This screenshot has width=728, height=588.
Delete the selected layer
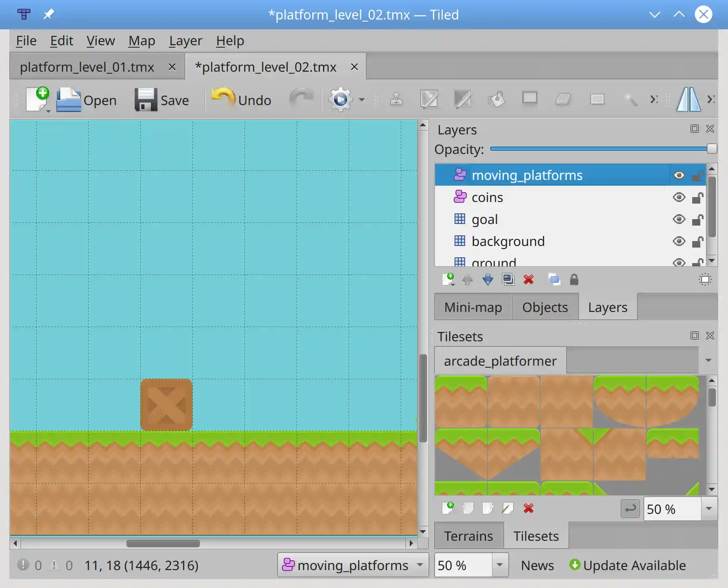coord(529,280)
